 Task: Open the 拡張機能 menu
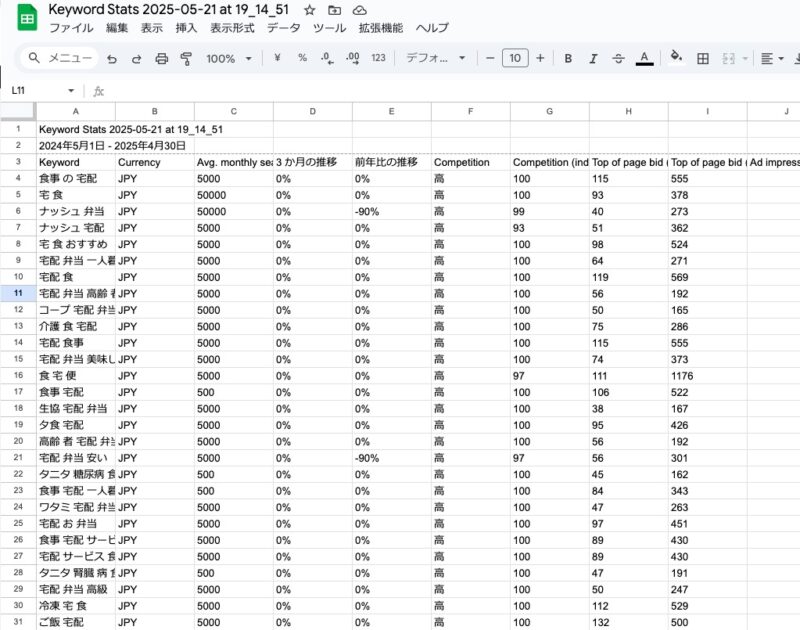point(381,28)
